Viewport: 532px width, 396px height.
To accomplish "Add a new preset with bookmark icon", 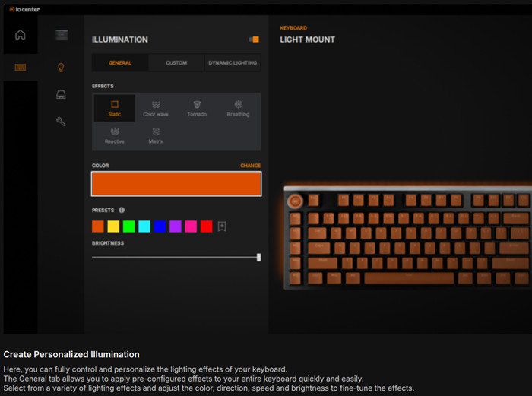I will click(222, 227).
